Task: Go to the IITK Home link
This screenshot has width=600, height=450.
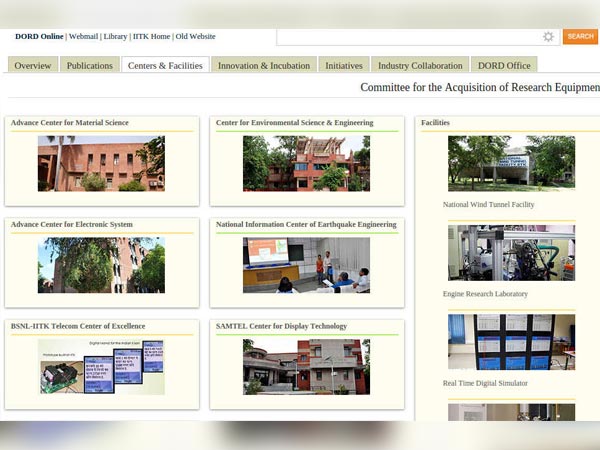Action: 152,36
